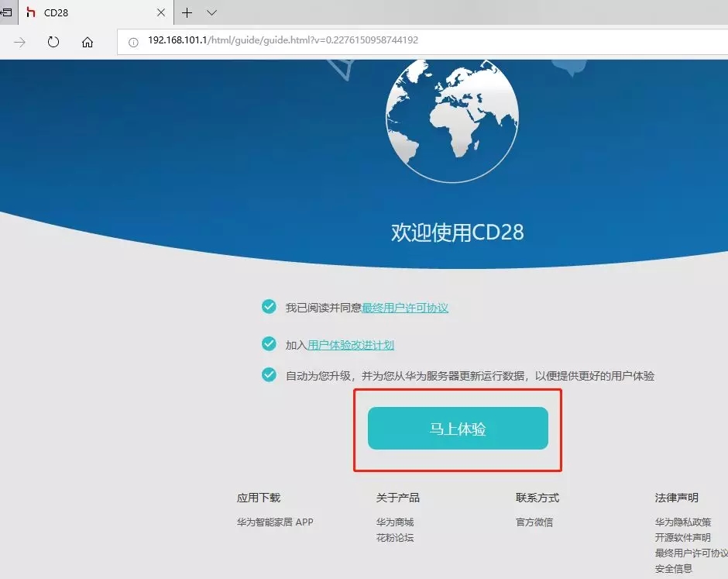728x579 pixels.
Task: Open a new tab with plus icon
Action: (187, 12)
